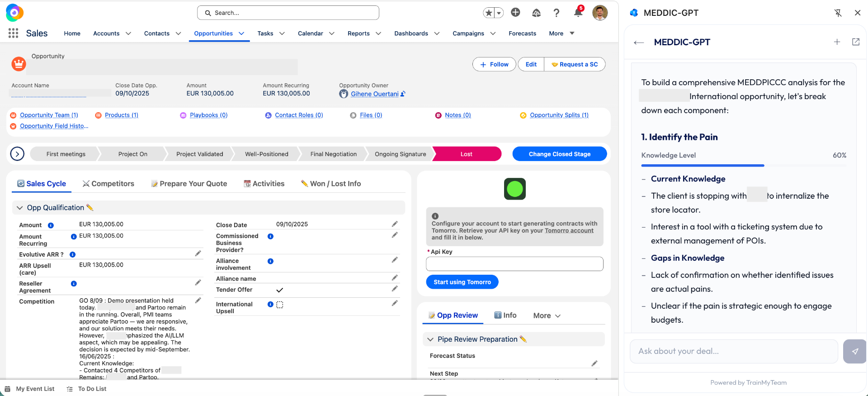
Task: Open the Tasks dropdown chevron
Action: 282,33
